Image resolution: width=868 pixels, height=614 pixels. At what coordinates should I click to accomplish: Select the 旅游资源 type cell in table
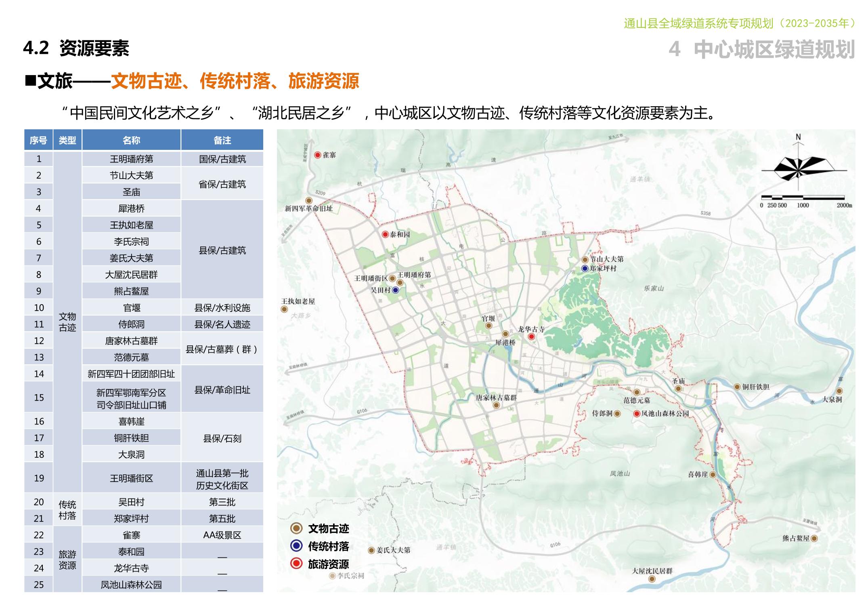(x=67, y=559)
